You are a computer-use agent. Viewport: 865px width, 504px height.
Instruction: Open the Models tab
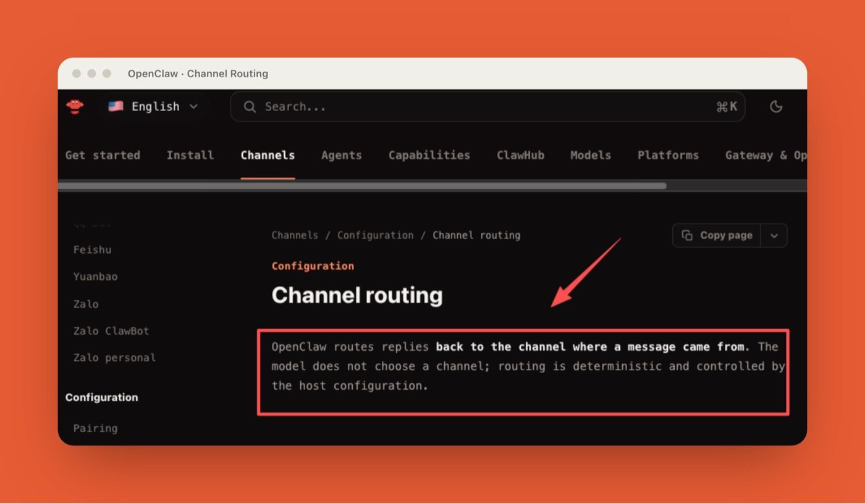[591, 155]
